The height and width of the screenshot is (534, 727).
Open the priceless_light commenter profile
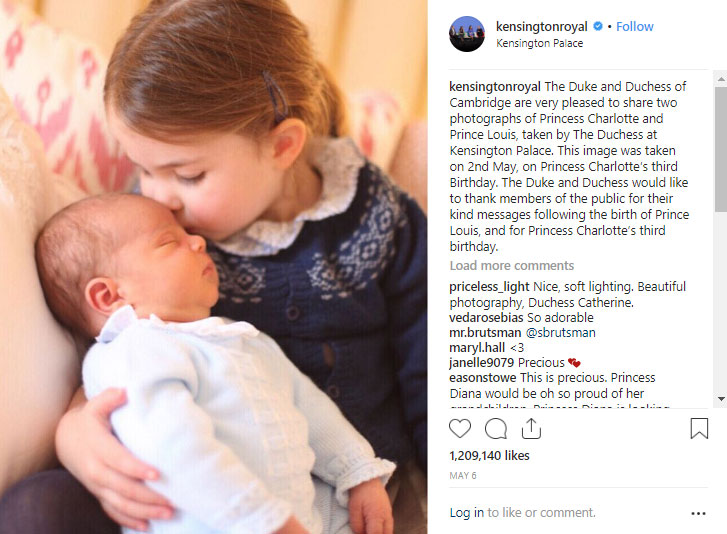[x=489, y=287]
